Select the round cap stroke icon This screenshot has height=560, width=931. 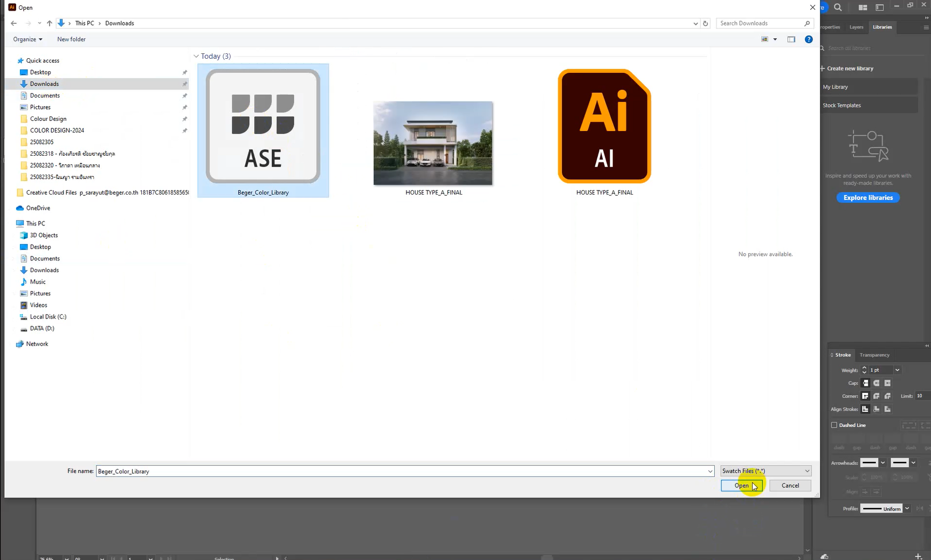click(877, 383)
